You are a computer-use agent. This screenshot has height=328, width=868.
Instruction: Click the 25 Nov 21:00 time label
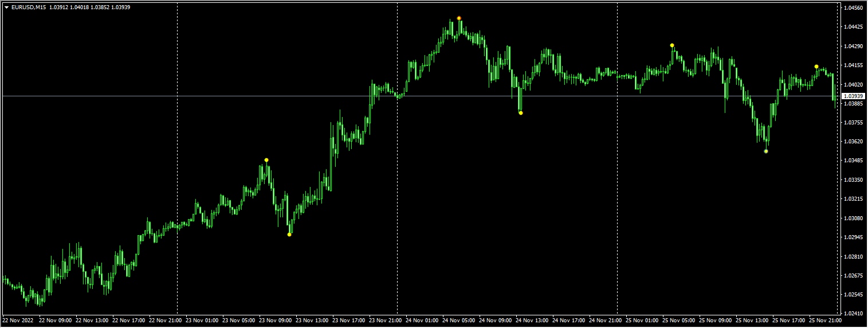click(826, 321)
